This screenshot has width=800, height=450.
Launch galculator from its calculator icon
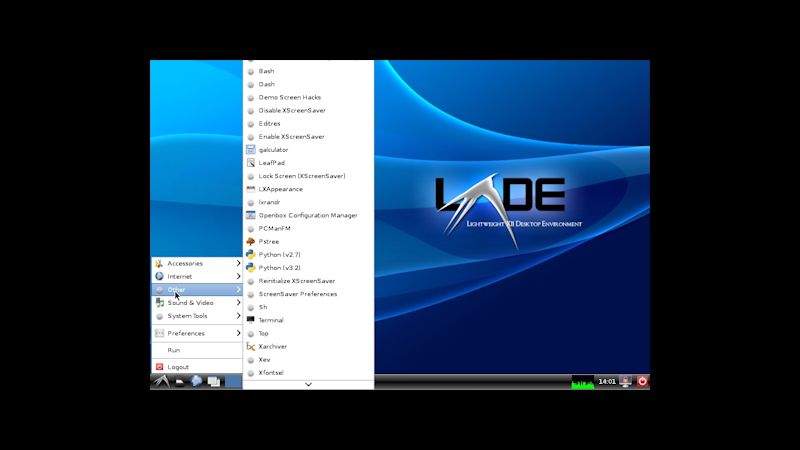tap(251, 149)
